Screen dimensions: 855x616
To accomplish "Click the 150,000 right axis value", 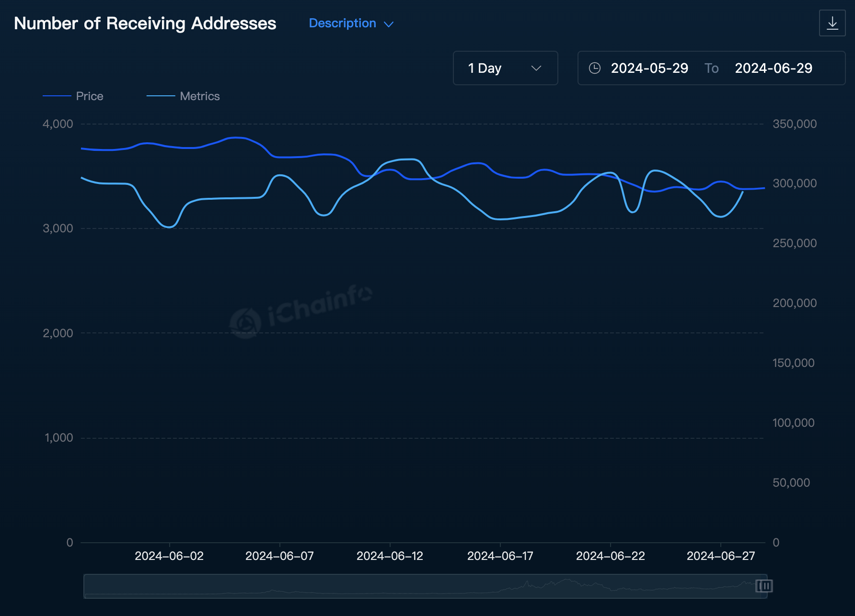I will [793, 363].
